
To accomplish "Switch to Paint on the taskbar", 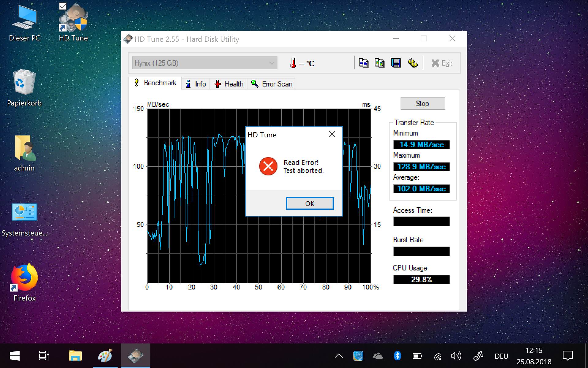I will coord(105,356).
